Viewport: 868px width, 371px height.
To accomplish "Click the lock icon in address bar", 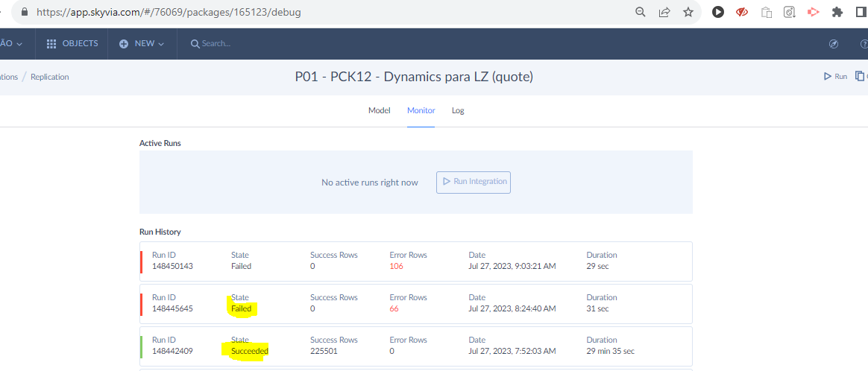I will [x=23, y=12].
